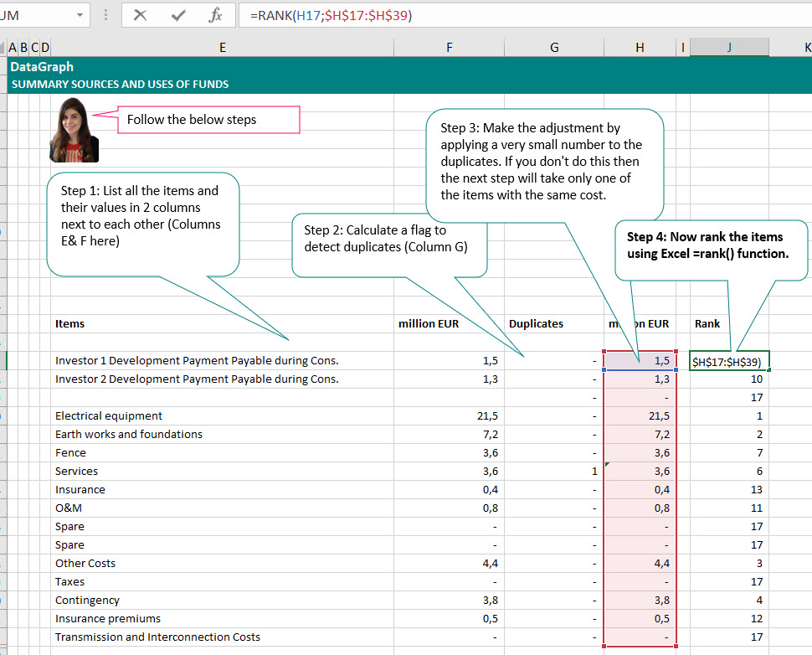Select the 'Other Costs' cell
The image size is (812, 655).
pyautogui.click(x=222, y=563)
